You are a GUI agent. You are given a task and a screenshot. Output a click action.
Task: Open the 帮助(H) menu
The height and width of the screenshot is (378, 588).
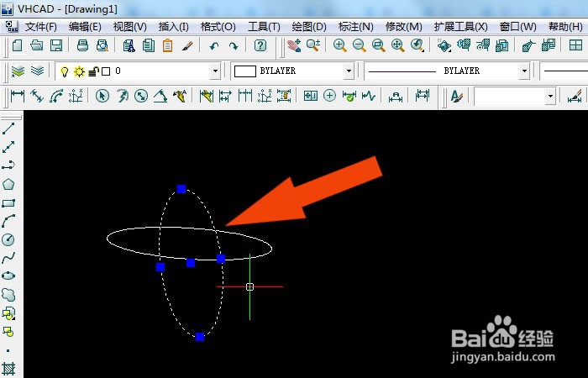pos(565,27)
